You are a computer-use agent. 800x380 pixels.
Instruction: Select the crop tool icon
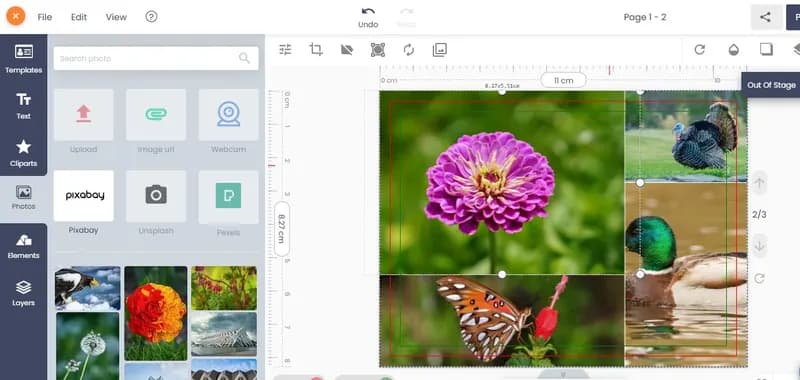(x=316, y=49)
